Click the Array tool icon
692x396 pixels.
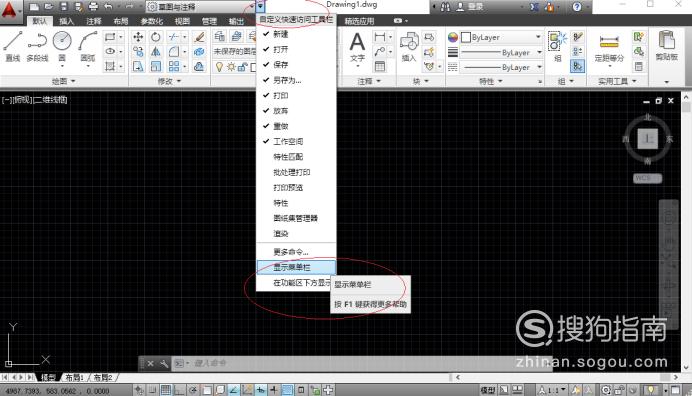click(174, 67)
